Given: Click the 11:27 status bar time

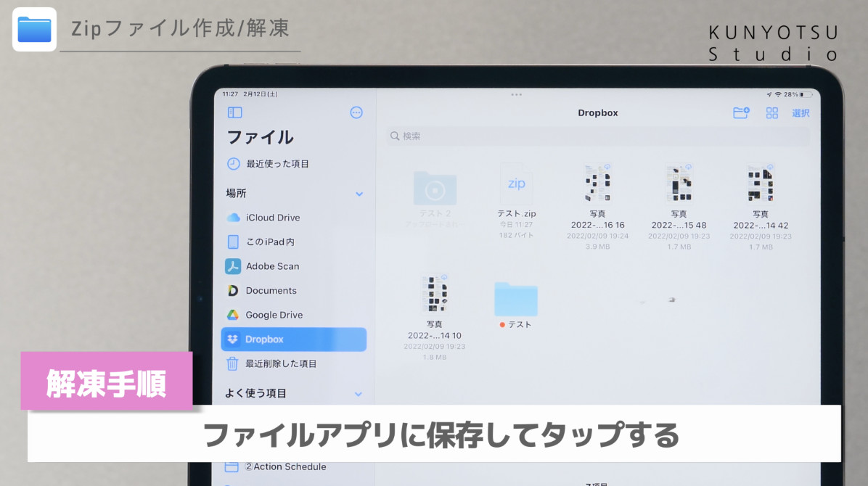Looking at the screenshot, I should (230, 94).
